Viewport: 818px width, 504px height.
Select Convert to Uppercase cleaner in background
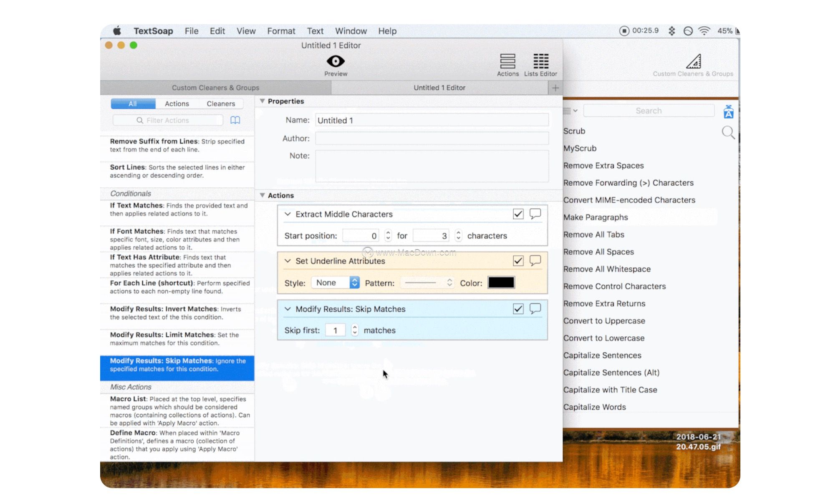pyautogui.click(x=604, y=321)
